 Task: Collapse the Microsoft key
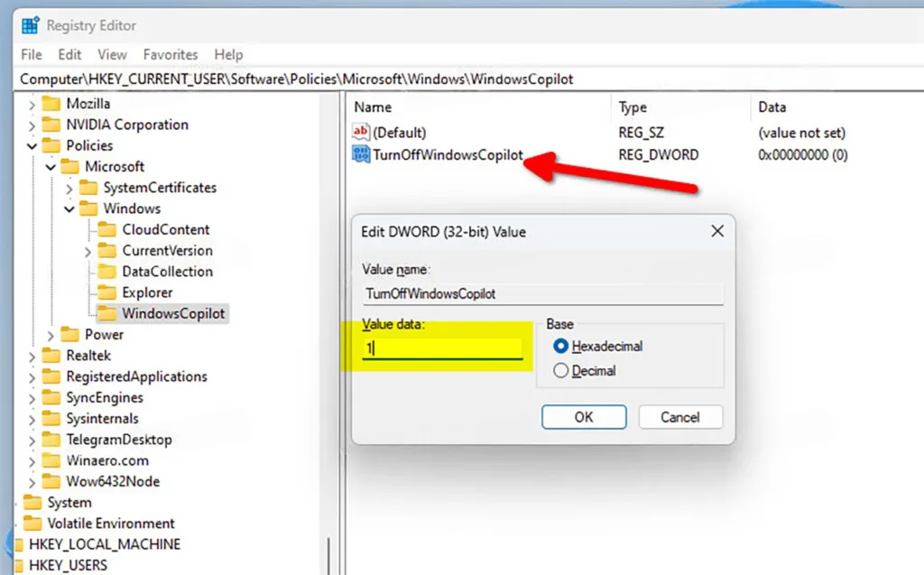[x=51, y=168]
